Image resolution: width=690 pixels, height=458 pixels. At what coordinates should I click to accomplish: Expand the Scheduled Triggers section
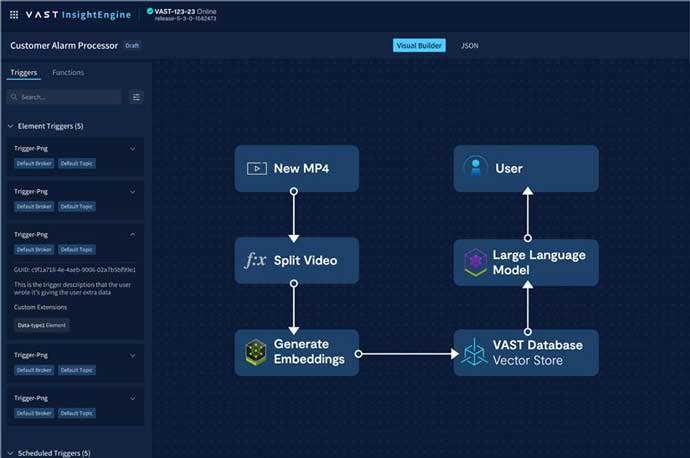(11, 453)
